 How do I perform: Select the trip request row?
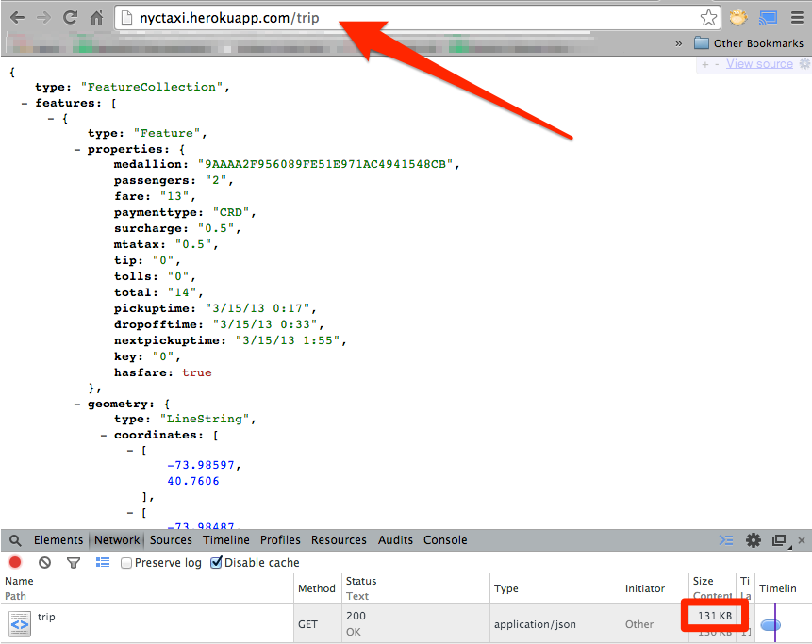pyautogui.click(x=406, y=624)
